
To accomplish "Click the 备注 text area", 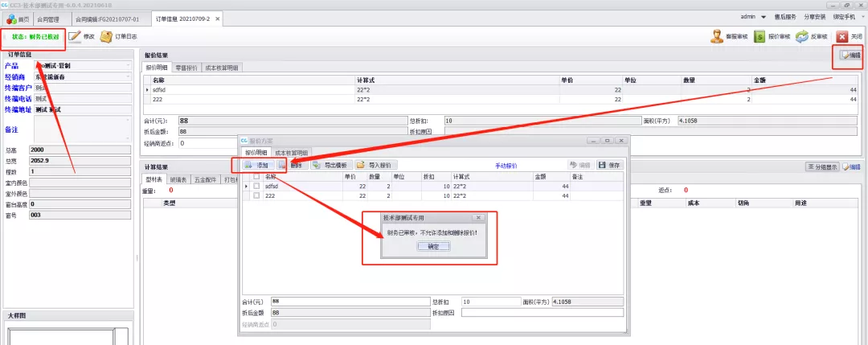I will 80,129.
